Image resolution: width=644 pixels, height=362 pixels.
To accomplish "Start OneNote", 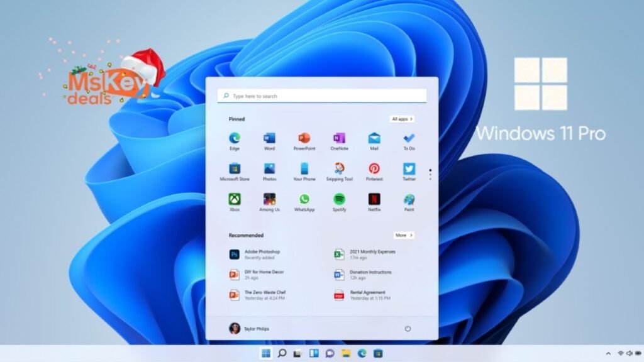I will click(x=340, y=140).
